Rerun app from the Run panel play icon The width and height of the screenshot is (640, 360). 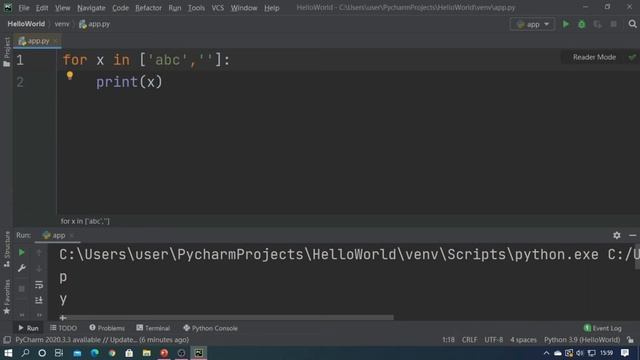22,253
